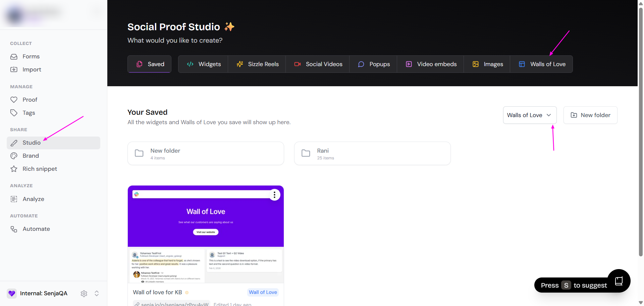This screenshot has width=644, height=306.
Task: Click the Forms inbox icon in sidebar
Action: 14,57
